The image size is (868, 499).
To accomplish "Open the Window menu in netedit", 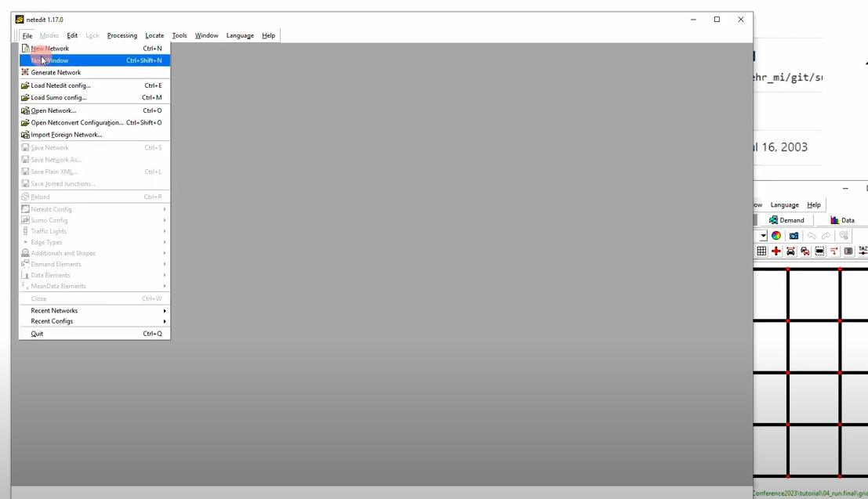I will coord(206,35).
